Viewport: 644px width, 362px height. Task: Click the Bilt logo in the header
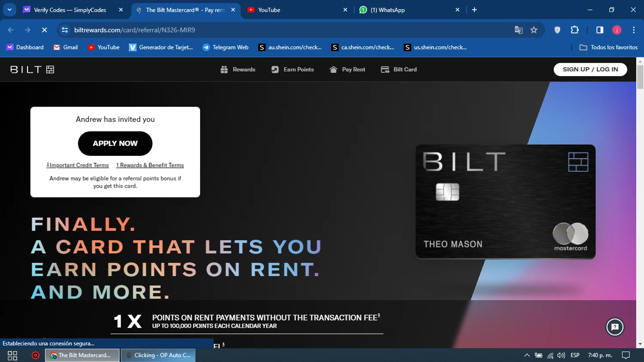click(32, 70)
